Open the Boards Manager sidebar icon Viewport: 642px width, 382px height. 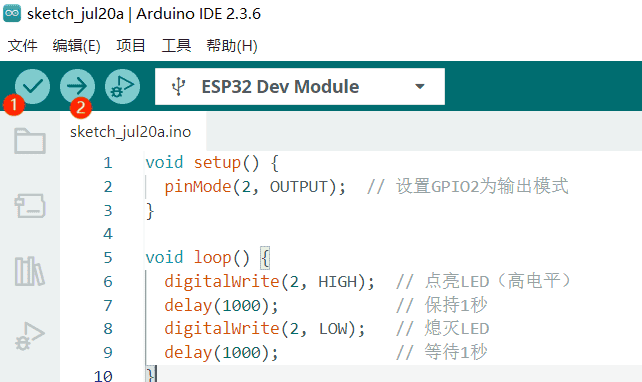[30, 206]
